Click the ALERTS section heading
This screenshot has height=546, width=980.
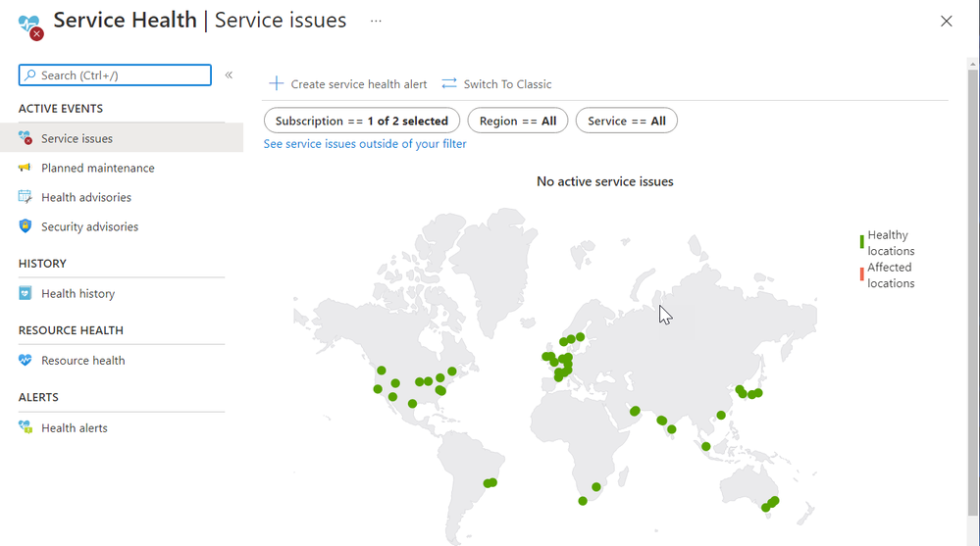tap(38, 397)
